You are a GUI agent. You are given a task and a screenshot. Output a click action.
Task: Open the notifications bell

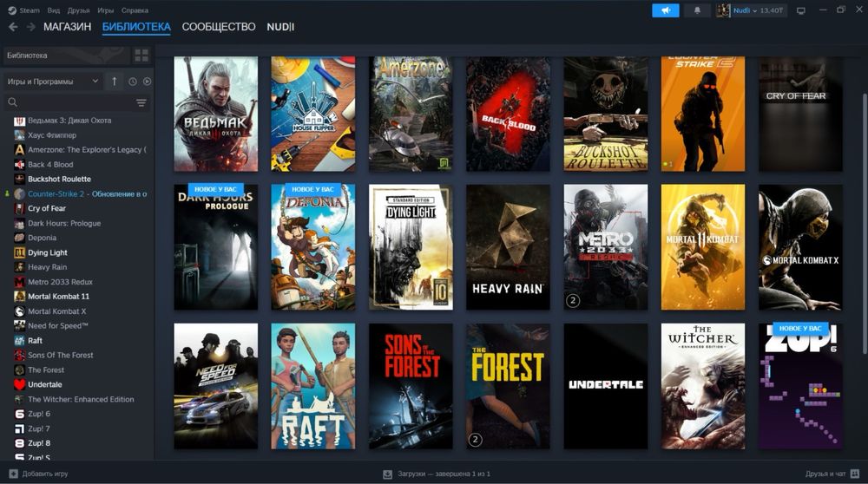click(x=697, y=10)
